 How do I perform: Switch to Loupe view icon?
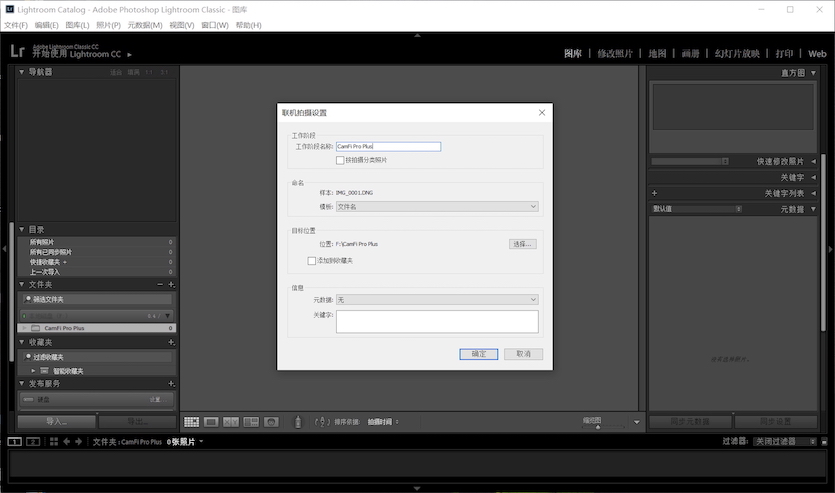[211, 422]
